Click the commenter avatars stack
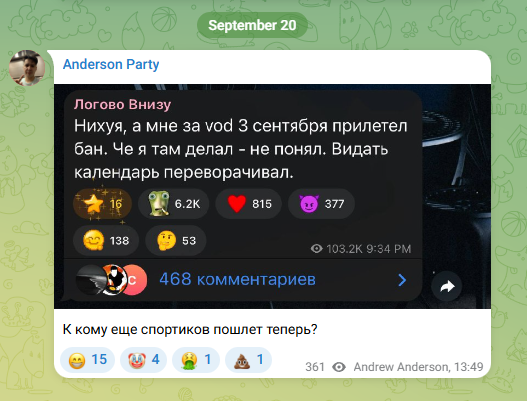Image resolution: width=527 pixels, height=401 pixels. [111, 279]
